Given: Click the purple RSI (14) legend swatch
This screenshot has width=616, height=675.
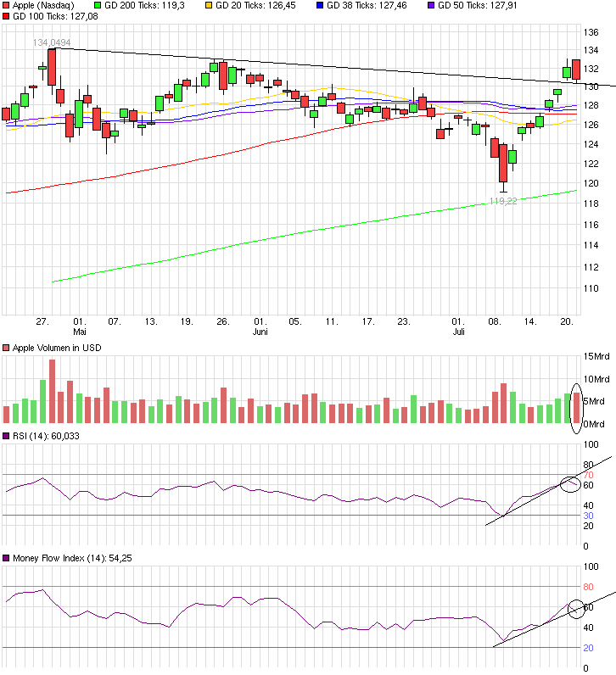Looking at the screenshot, I should [6, 436].
